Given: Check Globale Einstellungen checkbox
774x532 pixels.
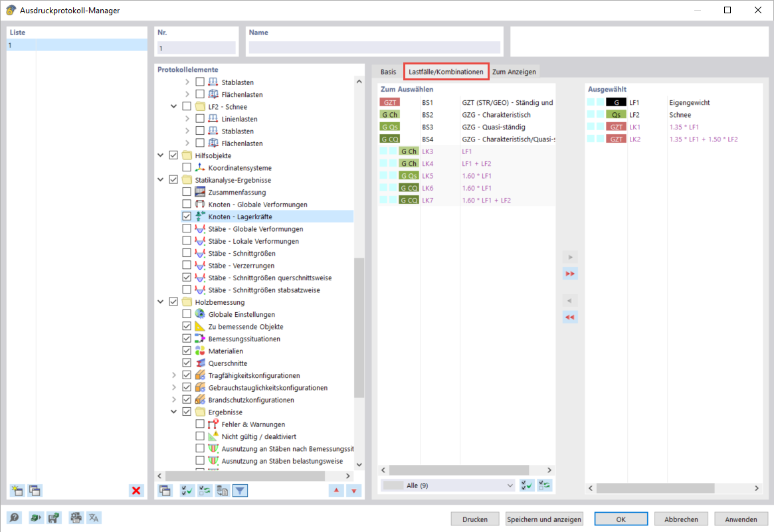Looking at the screenshot, I should coord(187,314).
